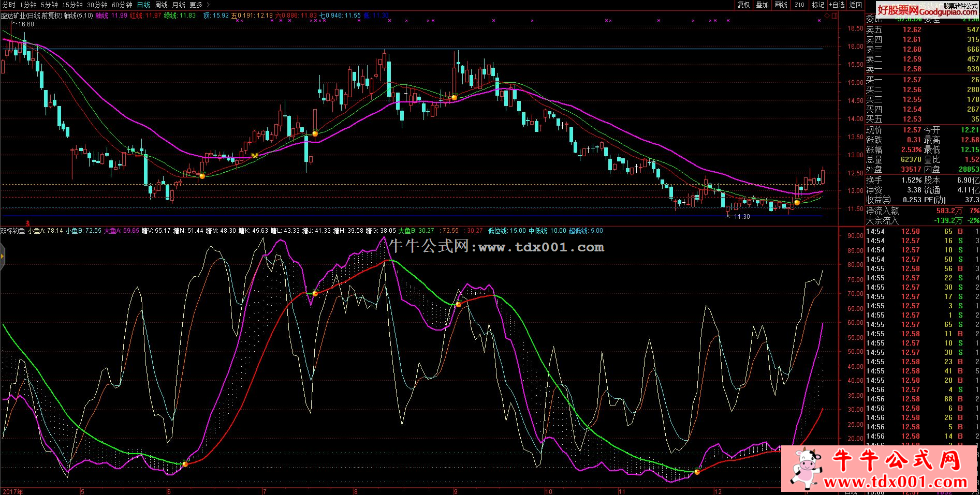Click the 2017年 label on the time axis

click(13, 491)
